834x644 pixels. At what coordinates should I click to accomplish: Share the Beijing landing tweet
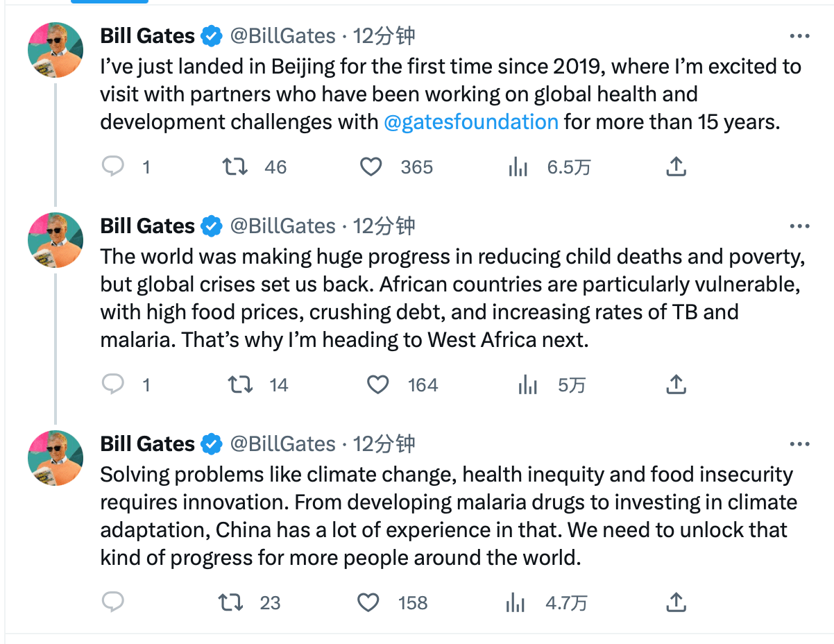(676, 167)
